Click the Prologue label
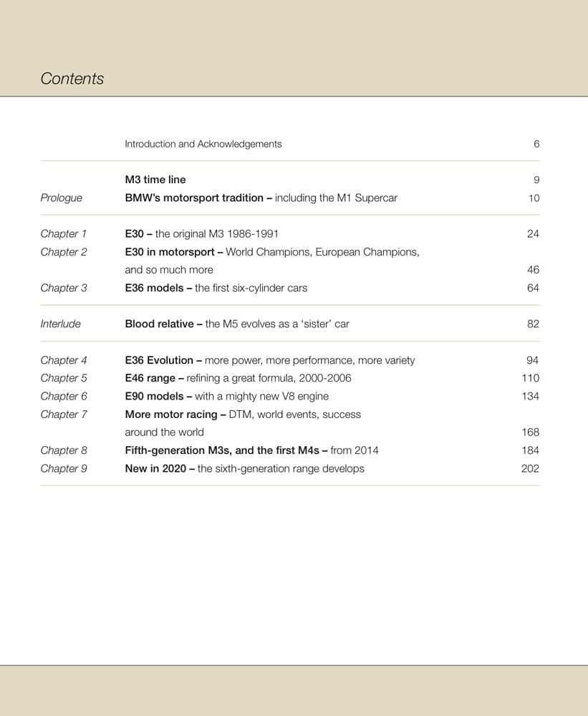The width and height of the screenshot is (588, 716). point(61,198)
